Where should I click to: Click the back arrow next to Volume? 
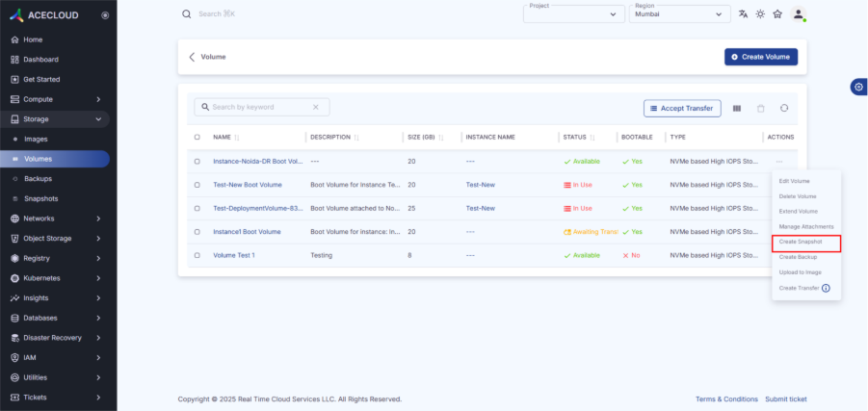[192, 57]
